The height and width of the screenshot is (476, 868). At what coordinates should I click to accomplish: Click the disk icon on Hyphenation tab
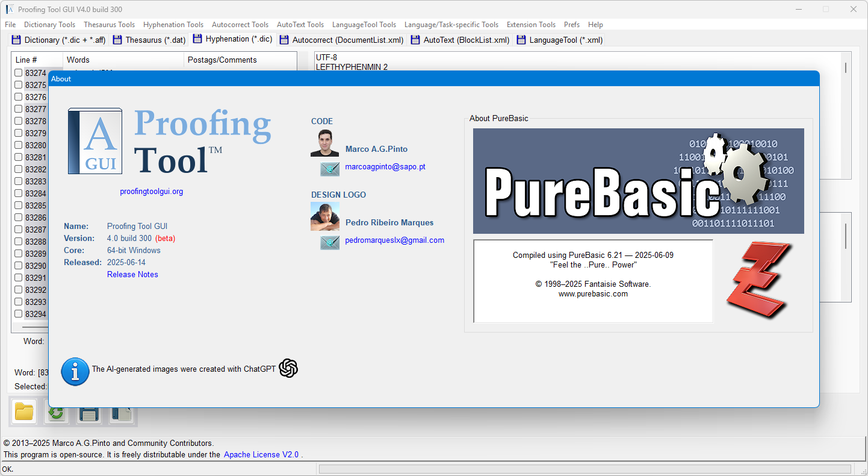197,39
